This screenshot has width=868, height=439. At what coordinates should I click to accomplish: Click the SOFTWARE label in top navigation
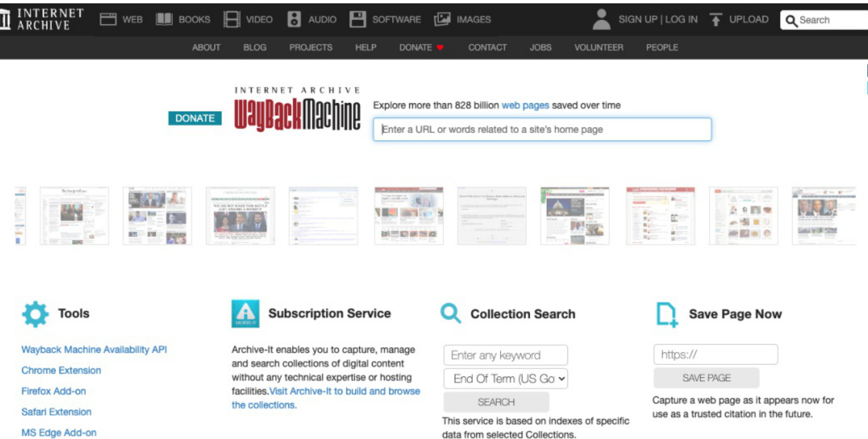[x=396, y=20]
